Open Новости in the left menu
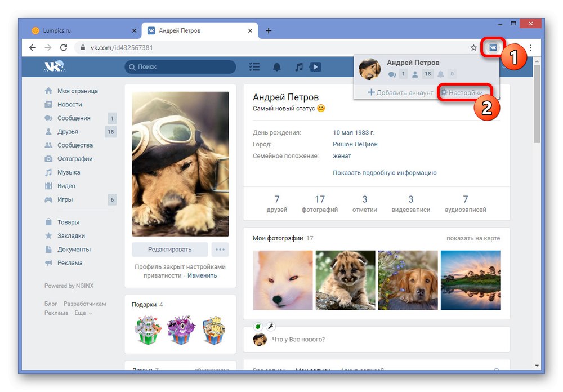Viewport: 563px width, 392px height. point(70,105)
